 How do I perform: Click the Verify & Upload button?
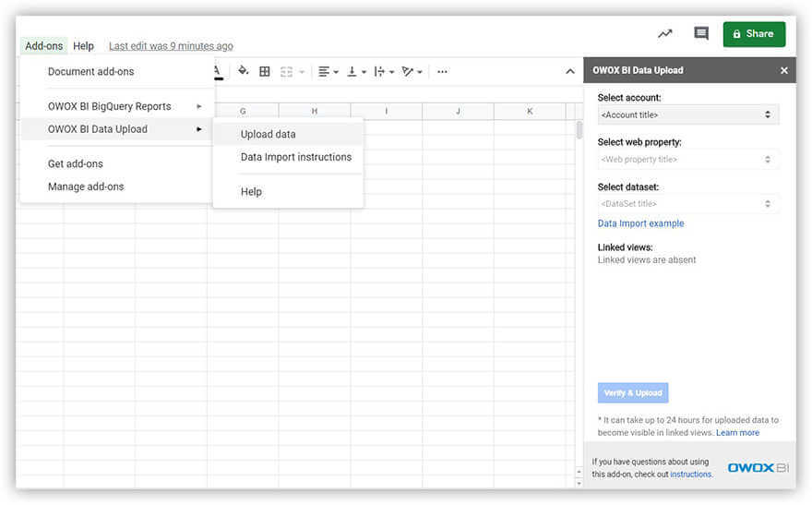633,392
